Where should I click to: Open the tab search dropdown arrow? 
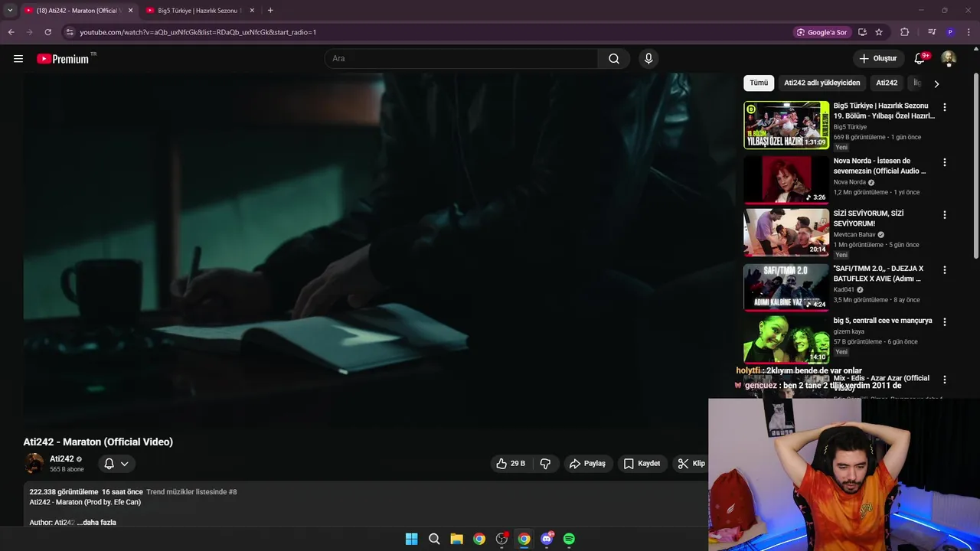pos(10,10)
